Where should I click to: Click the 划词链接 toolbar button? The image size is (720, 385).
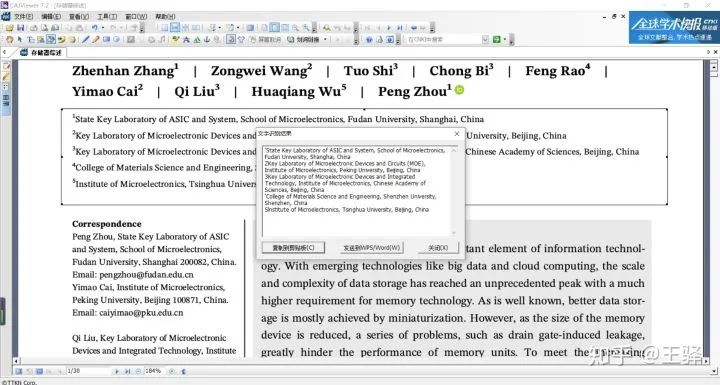pyautogui.click(x=304, y=40)
